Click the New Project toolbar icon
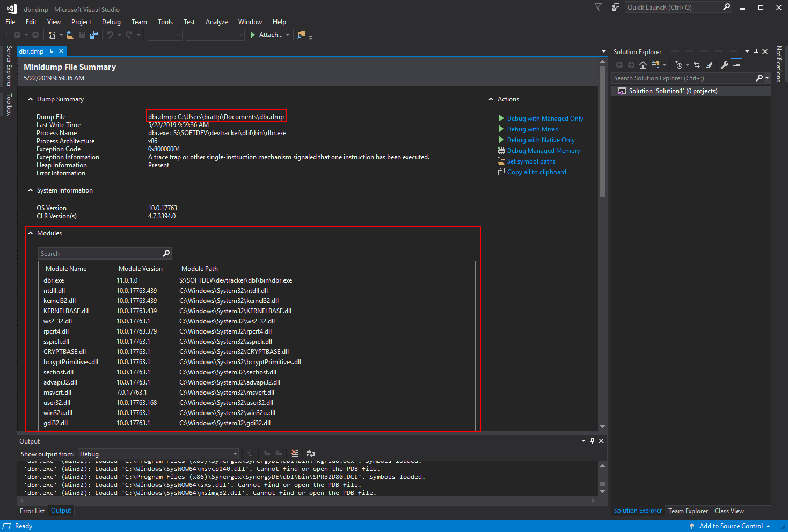Viewport: 788px width, 532px height. pos(52,35)
